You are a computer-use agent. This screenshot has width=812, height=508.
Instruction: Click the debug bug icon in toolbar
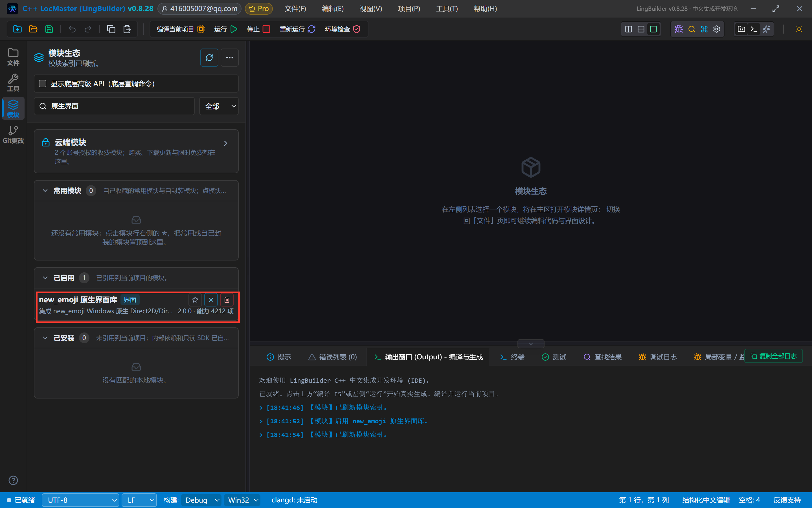[679, 29]
